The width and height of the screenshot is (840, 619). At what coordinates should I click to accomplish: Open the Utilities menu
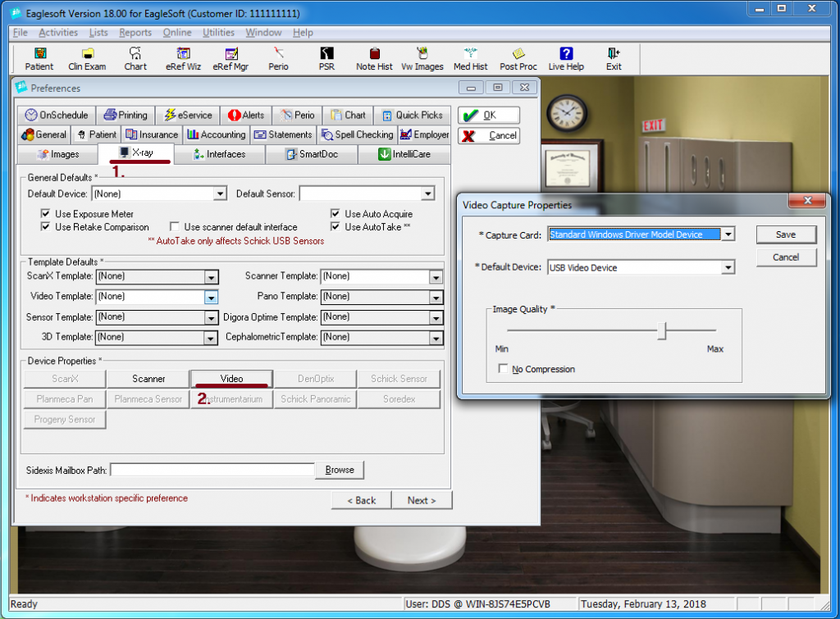click(218, 33)
